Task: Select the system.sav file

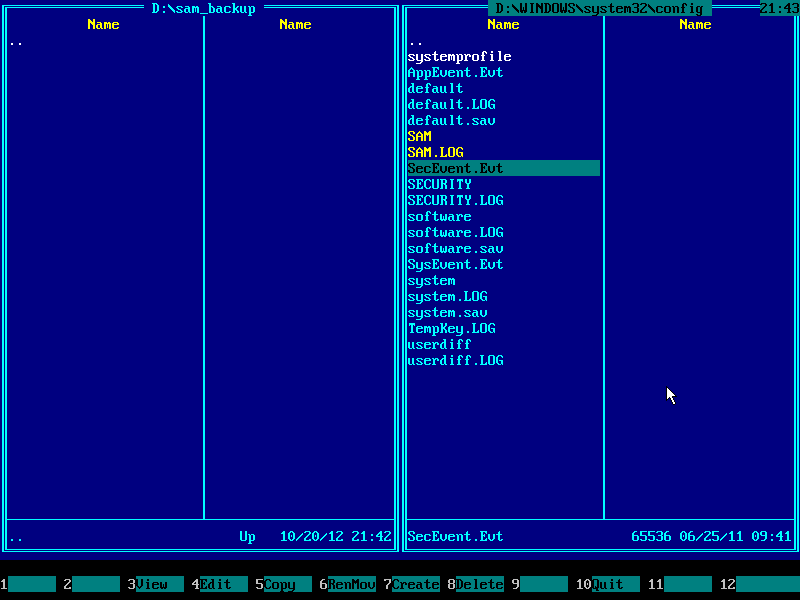Action: [447, 312]
